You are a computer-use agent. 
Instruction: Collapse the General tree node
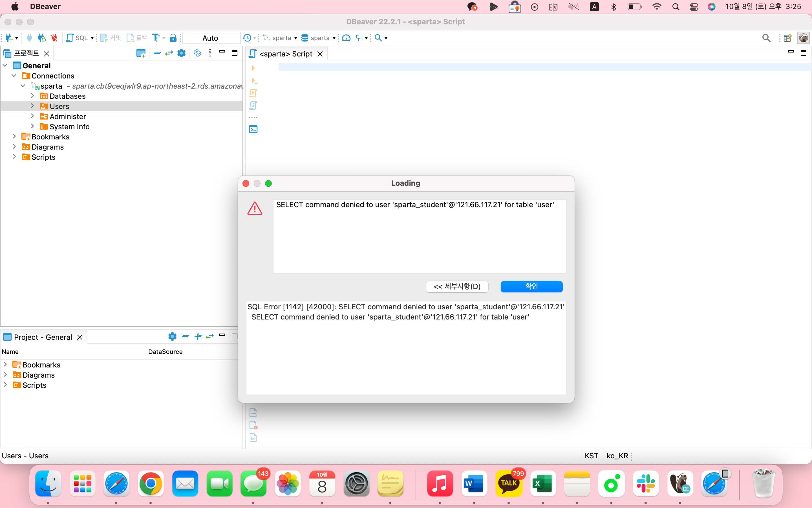click(x=5, y=65)
